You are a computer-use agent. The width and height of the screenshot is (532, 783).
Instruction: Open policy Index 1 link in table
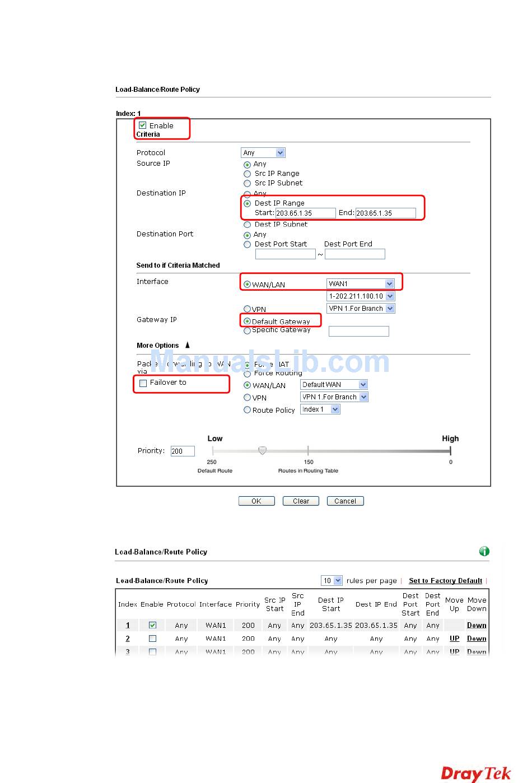(128, 625)
